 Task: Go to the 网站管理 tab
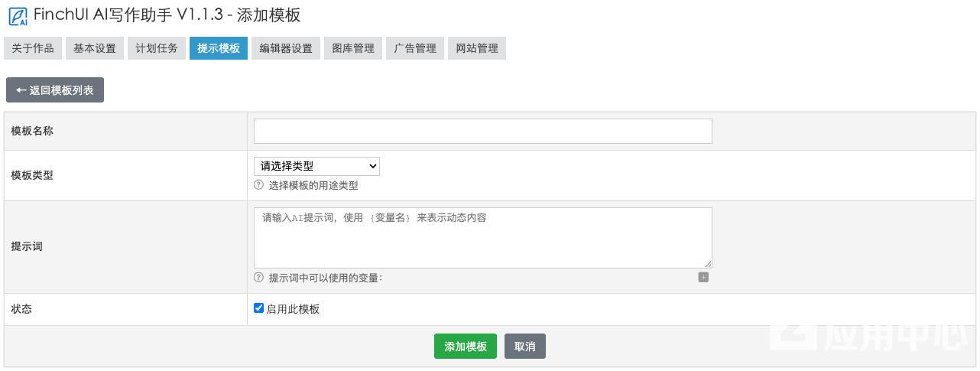(x=477, y=48)
